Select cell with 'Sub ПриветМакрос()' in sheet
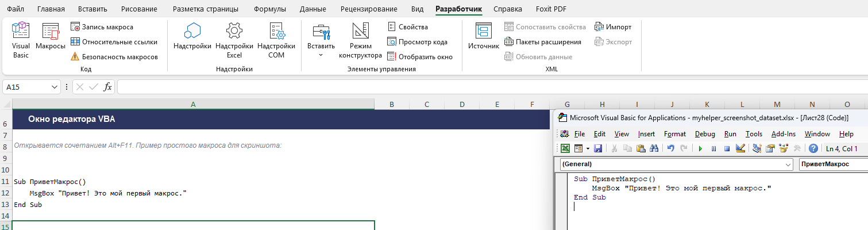Viewport: 868px width, 230px height. [193, 181]
